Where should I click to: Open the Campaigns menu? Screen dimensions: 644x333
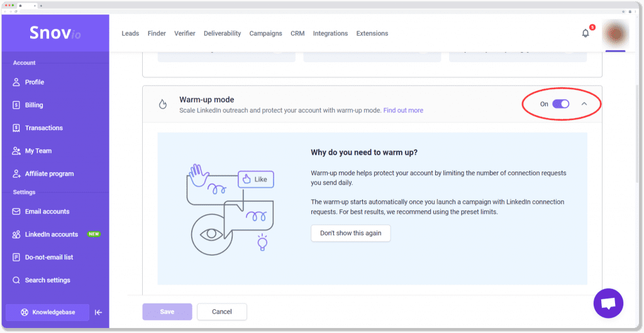coord(265,33)
